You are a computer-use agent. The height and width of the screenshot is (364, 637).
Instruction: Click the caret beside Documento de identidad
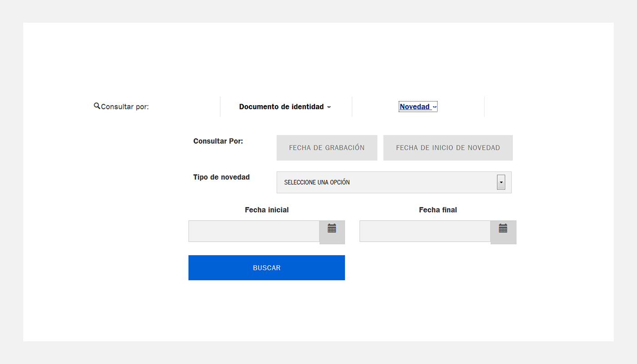point(329,107)
